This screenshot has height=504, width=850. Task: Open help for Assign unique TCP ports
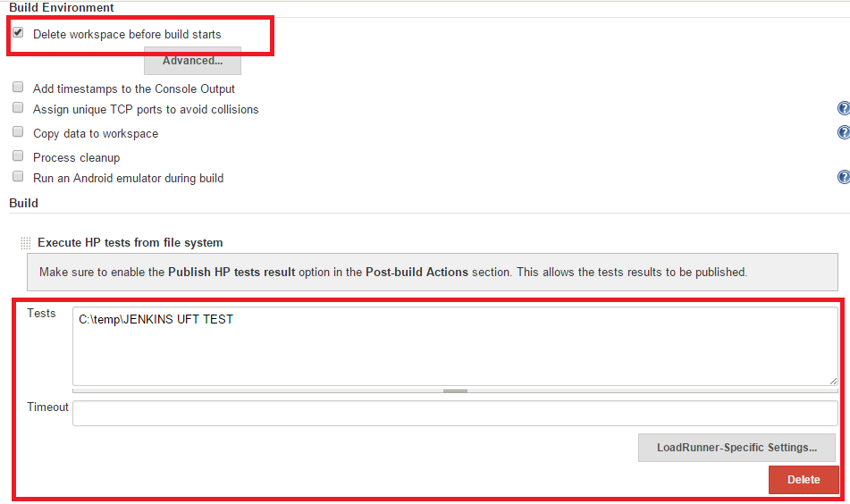click(x=843, y=109)
